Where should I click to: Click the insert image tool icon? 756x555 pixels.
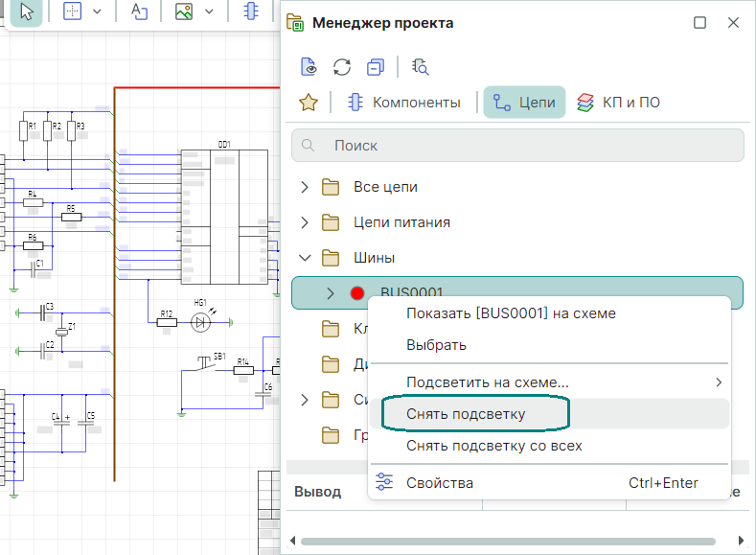pos(184,12)
